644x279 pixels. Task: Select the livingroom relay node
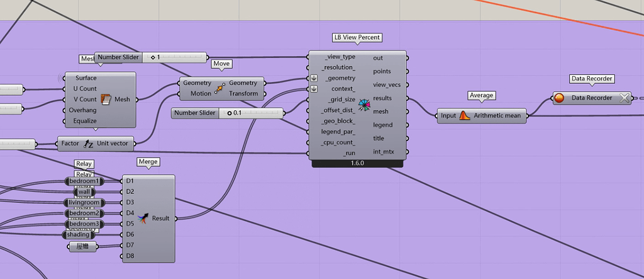[x=84, y=202]
